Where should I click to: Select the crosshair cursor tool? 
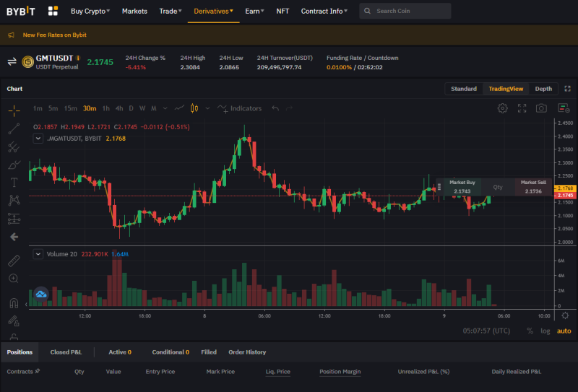[x=14, y=110]
